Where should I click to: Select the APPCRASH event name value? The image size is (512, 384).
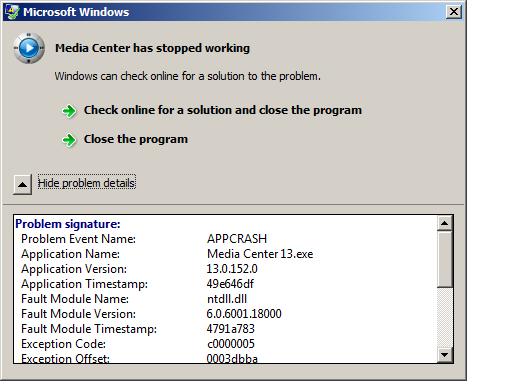(x=237, y=239)
